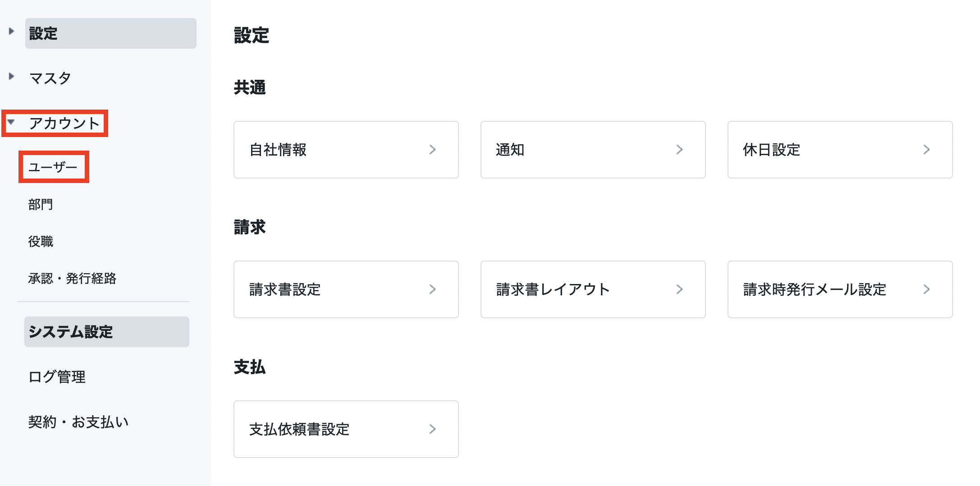Image resolution: width=980 pixels, height=486 pixels.
Task: Open 契約・お支払い page
Action: [78, 422]
